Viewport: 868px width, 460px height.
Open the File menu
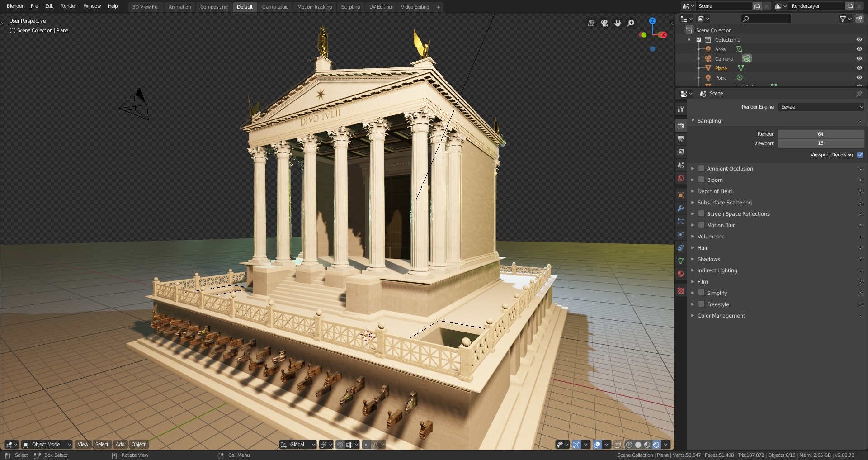pyautogui.click(x=34, y=6)
